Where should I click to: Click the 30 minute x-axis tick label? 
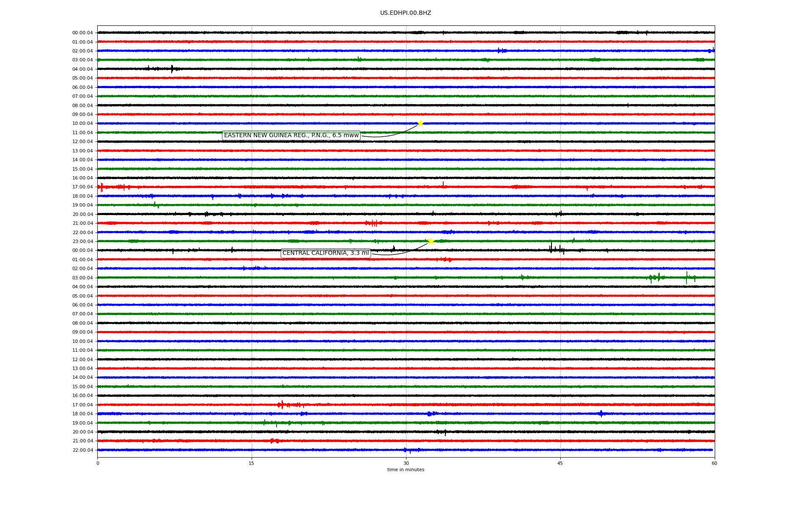pos(406,463)
